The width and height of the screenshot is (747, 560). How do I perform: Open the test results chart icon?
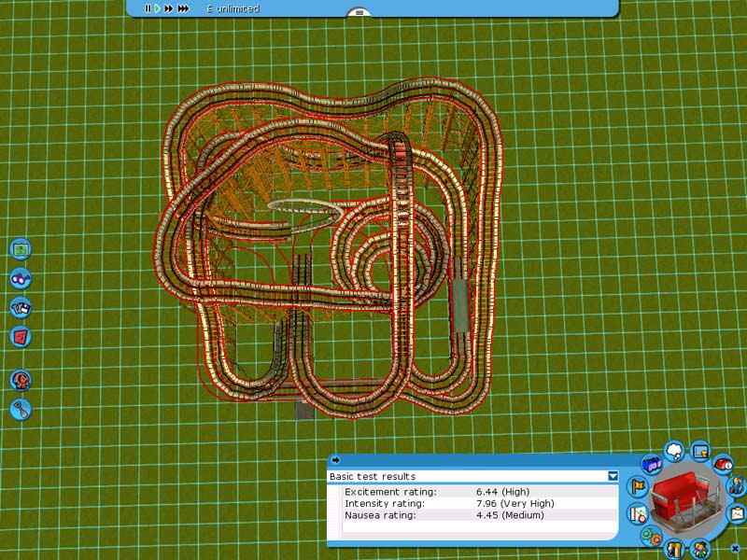pyautogui.click(x=638, y=514)
